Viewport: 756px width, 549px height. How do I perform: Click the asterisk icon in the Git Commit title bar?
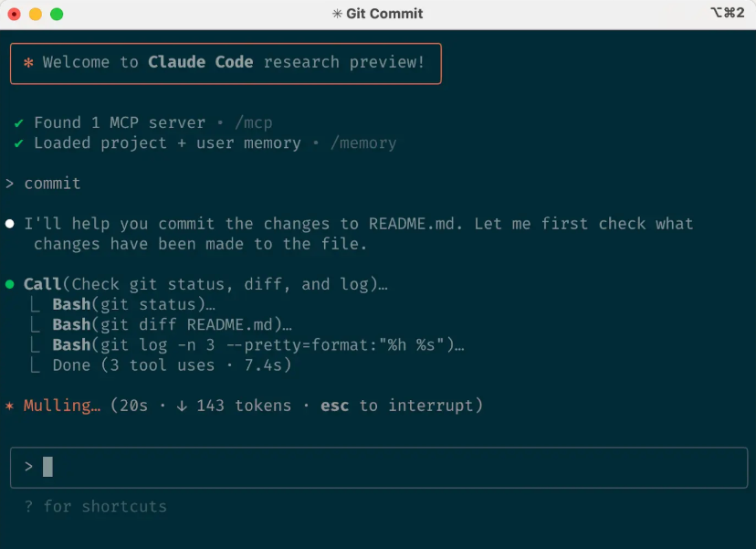tap(336, 14)
